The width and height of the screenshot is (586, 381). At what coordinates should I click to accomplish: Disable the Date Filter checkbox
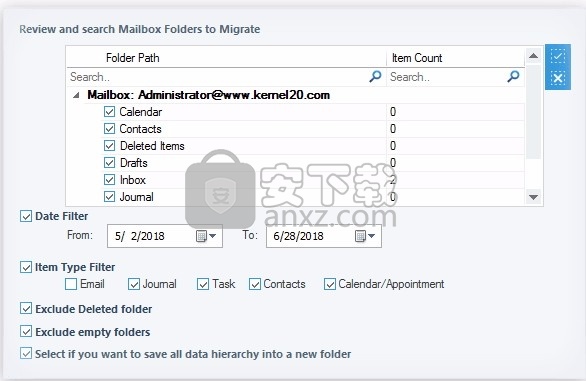point(26,216)
